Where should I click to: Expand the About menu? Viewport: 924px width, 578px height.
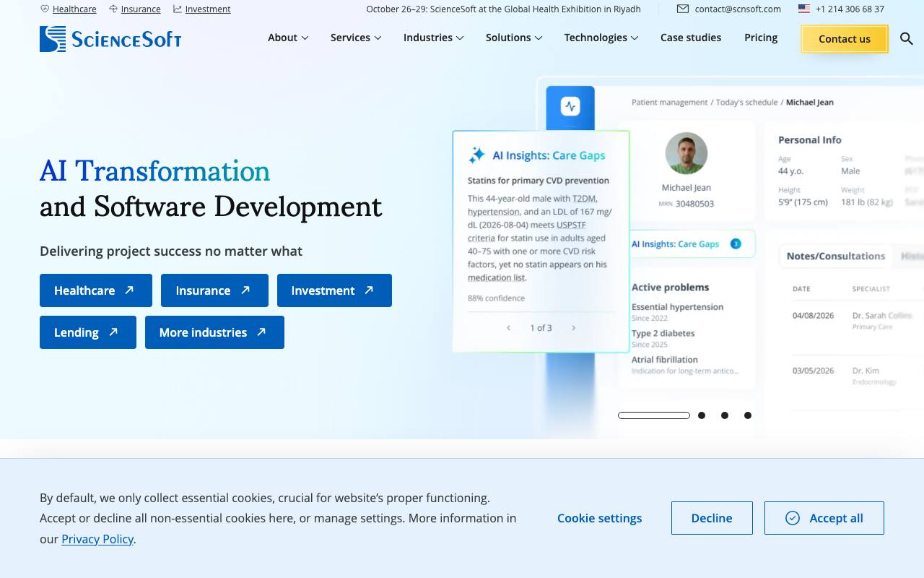click(288, 38)
